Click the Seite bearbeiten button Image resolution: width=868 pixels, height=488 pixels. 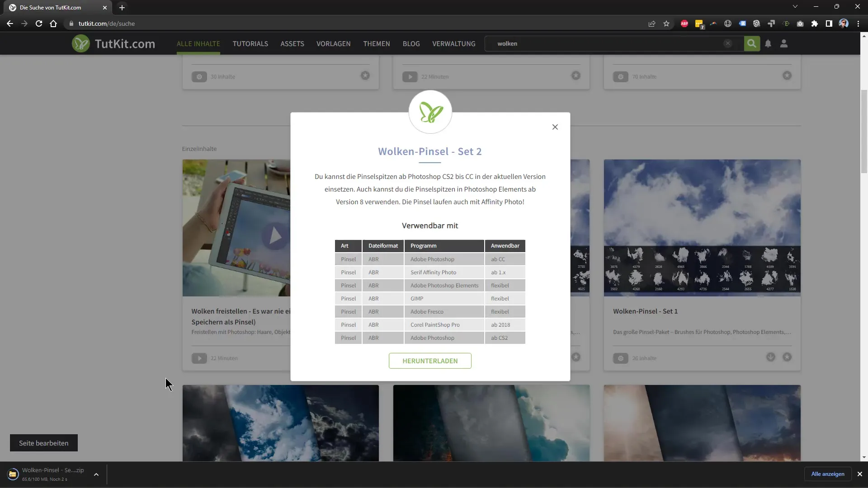point(44,443)
